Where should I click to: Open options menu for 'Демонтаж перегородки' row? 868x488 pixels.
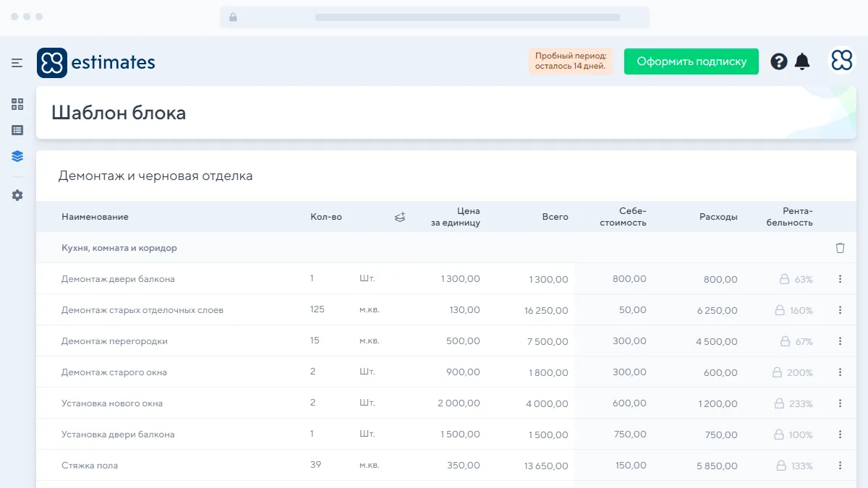[x=840, y=341]
